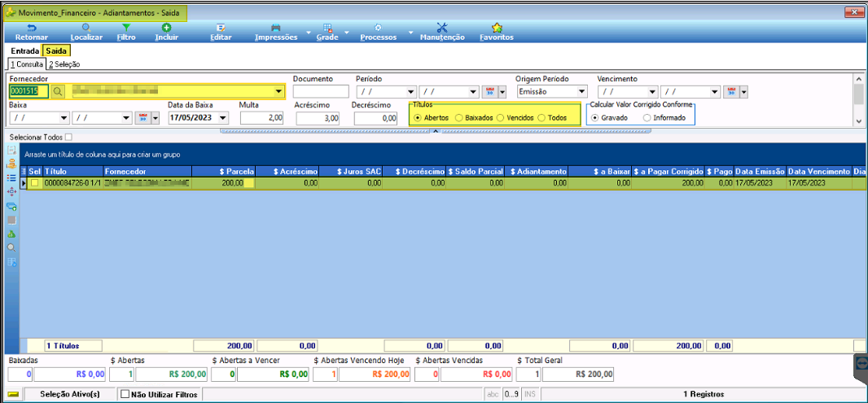The width and height of the screenshot is (868, 403).
Task: Check the Sel box for título 0000084726-0
Action: (x=35, y=182)
